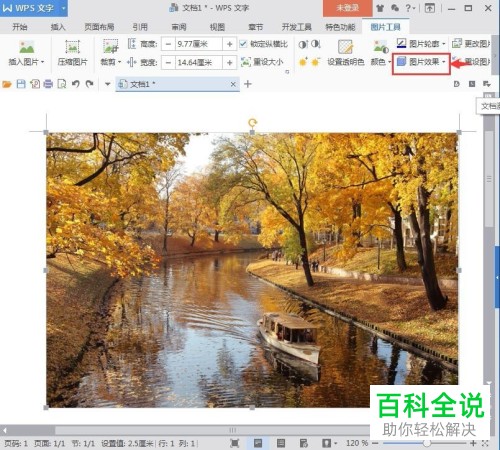Image resolution: width=500 pixels, height=450 pixels.
Task: Click the Insert Picture (插入图片) icon
Action: 26,47
